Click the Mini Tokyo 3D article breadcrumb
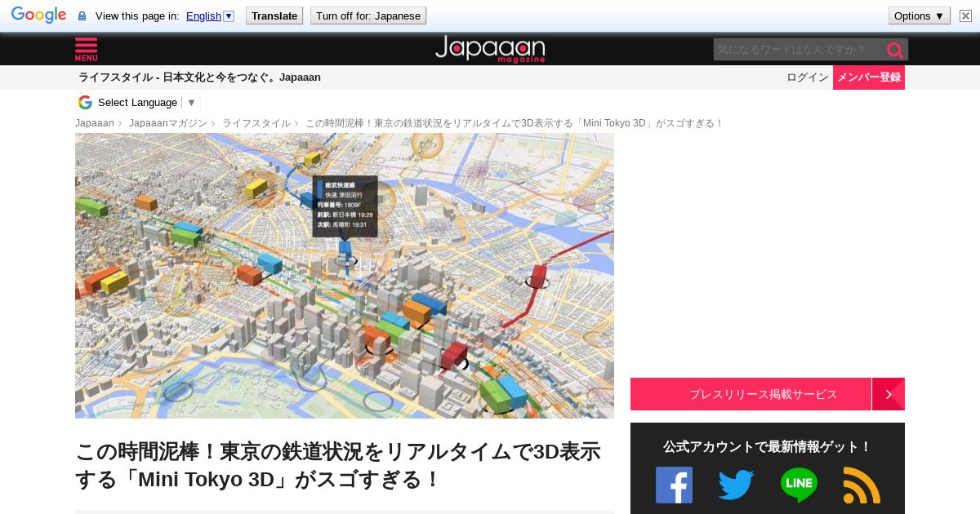This screenshot has height=514, width=980. click(x=514, y=123)
